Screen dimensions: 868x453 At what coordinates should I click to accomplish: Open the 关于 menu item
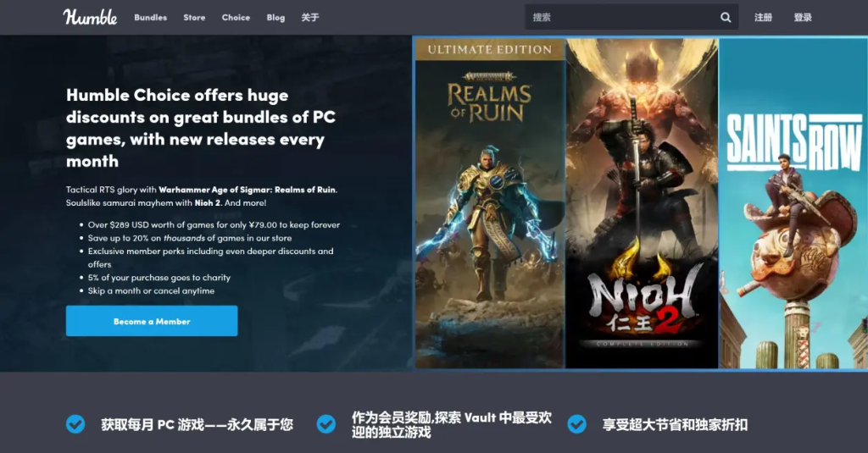[x=310, y=17]
